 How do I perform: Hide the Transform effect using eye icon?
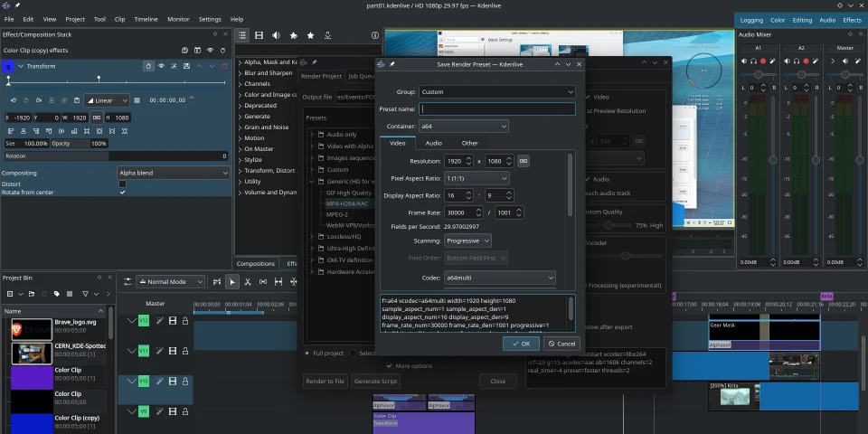(162, 66)
